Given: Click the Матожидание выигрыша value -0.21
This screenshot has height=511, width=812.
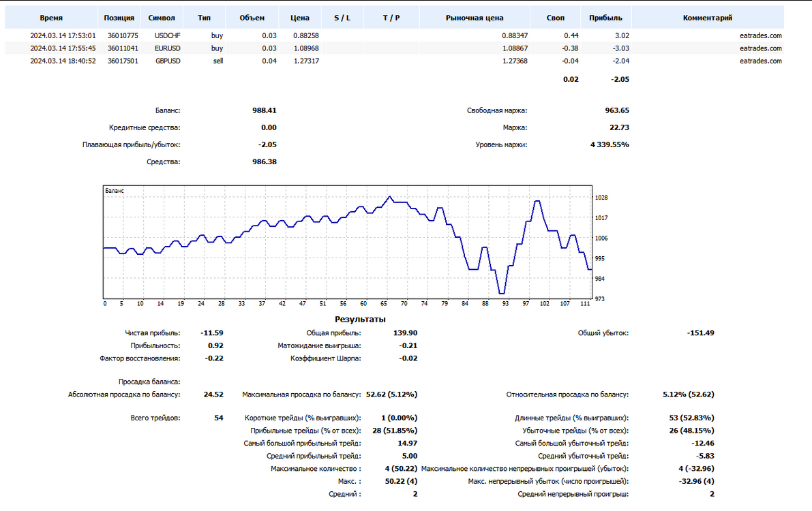Looking at the screenshot, I should pos(408,345).
